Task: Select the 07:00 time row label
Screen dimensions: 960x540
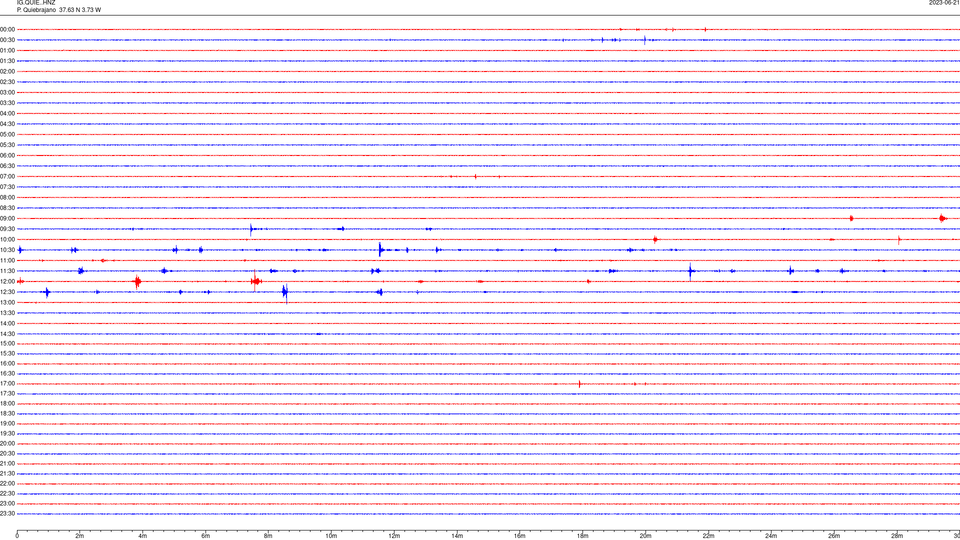Action: (7, 176)
